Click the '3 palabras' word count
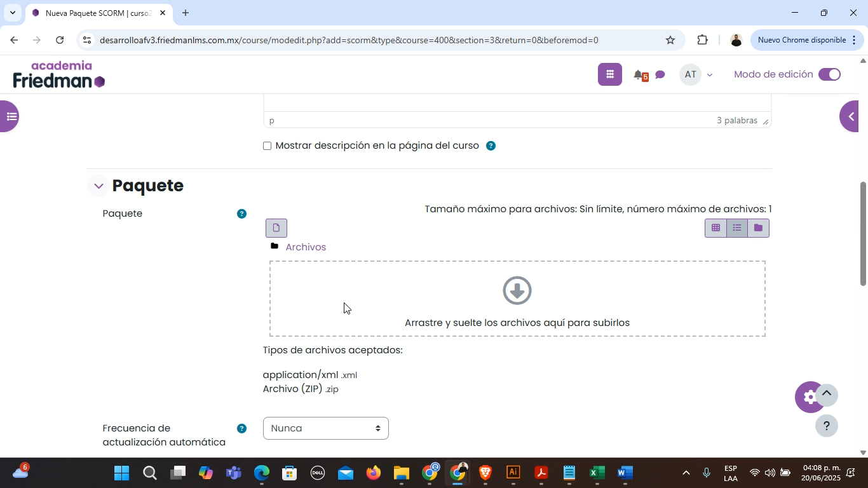Screen dimensions: 868x488 point(737,120)
